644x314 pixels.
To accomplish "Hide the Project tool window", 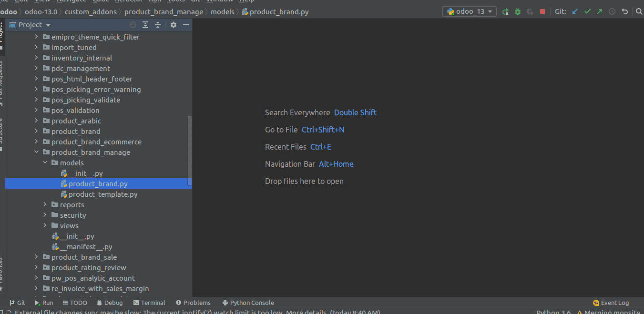I will pos(186,25).
